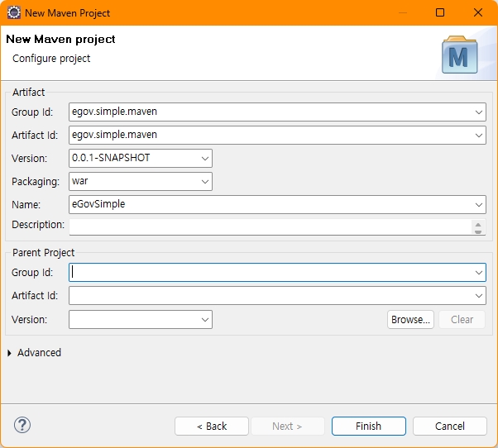Expand the Advanced section
This screenshot has height=448, width=498.
9,353
